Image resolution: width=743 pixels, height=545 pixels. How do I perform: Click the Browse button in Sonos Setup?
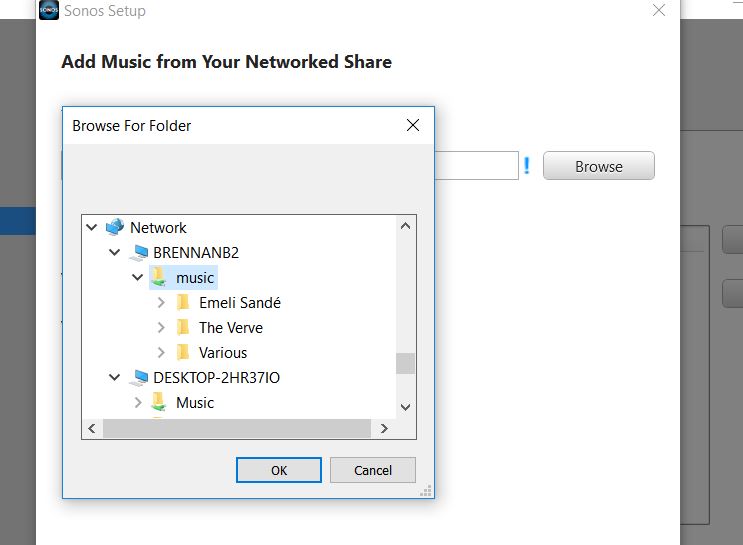point(598,166)
